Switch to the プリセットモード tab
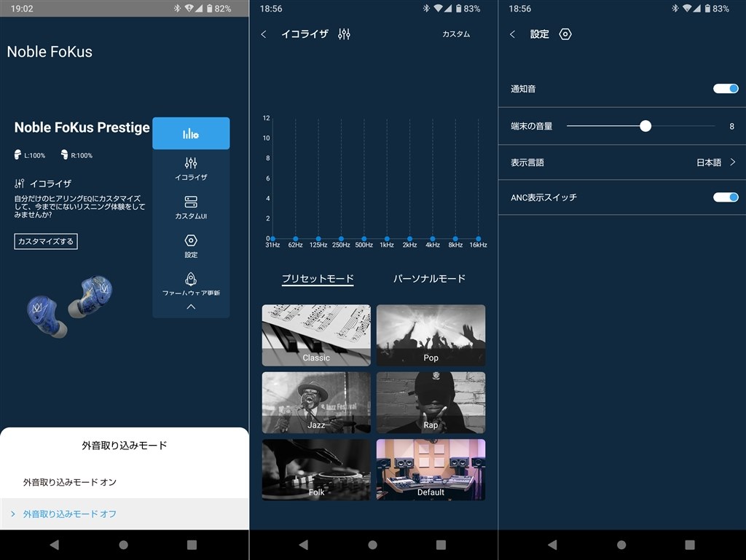 point(317,278)
